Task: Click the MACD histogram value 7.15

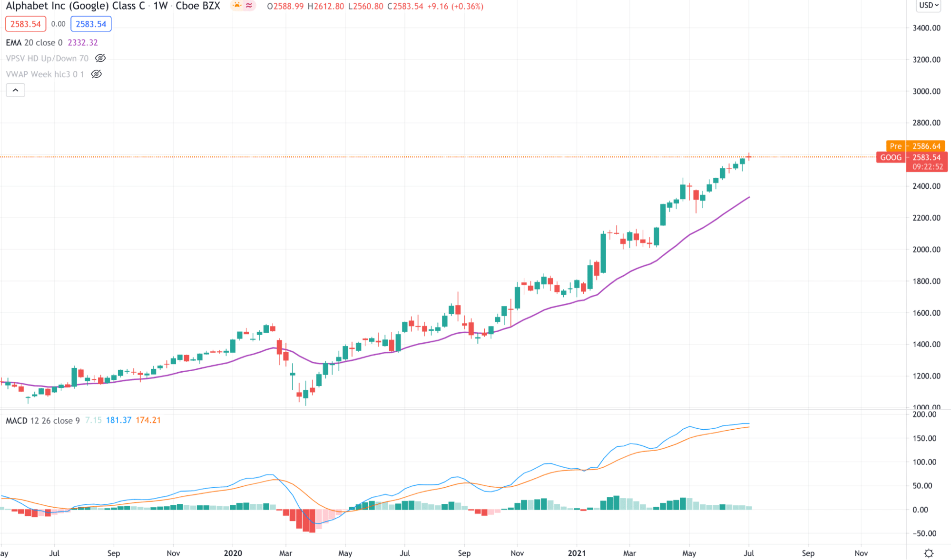Action: 93,420
